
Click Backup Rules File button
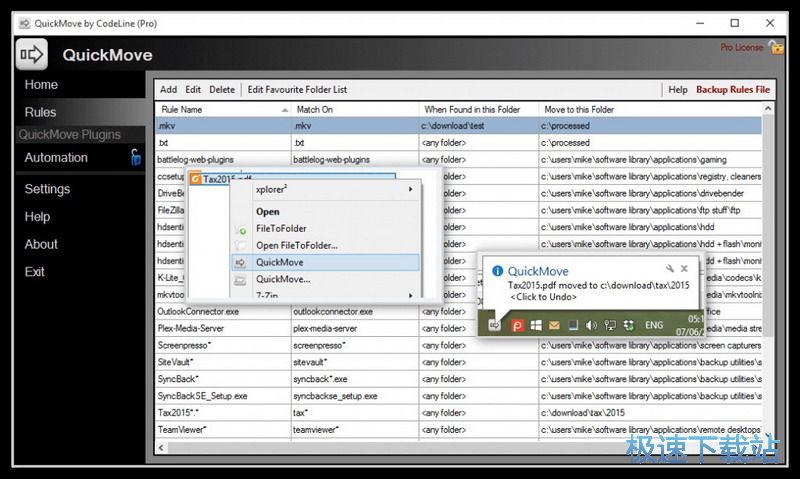(733, 89)
